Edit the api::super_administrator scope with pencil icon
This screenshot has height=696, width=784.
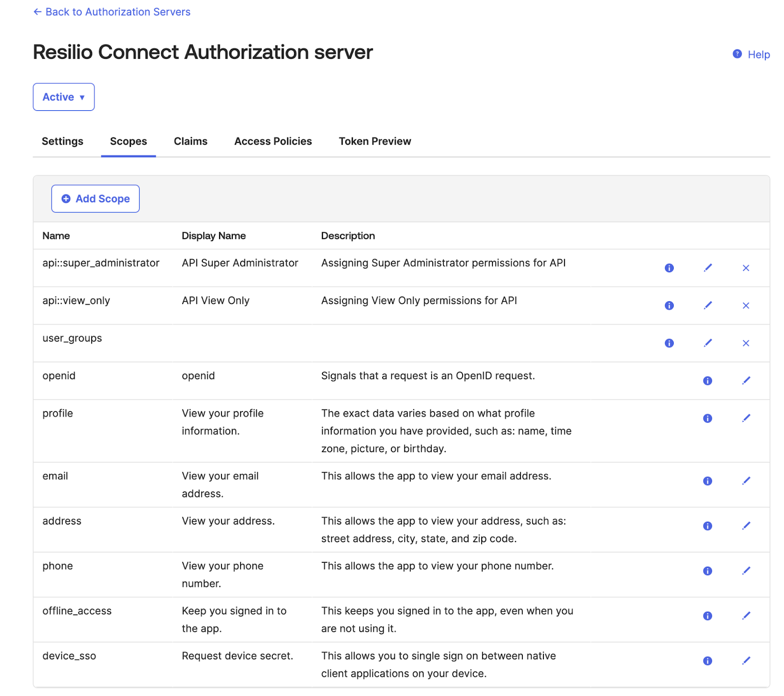tap(708, 268)
